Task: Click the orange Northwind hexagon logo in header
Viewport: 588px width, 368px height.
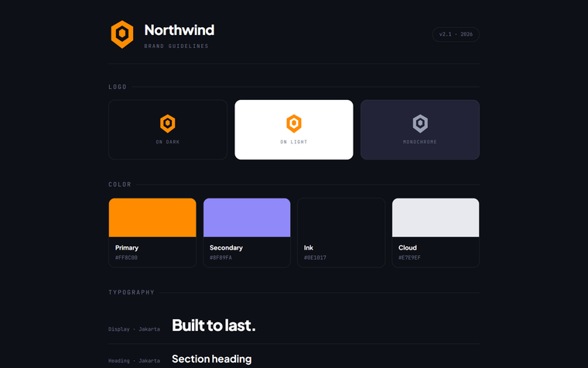Action: [x=122, y=34]
